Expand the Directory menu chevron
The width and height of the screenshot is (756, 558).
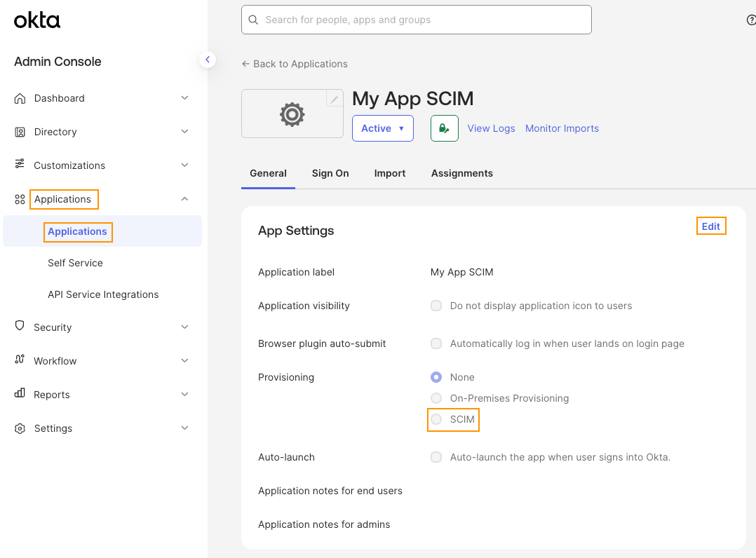point(184,132)
